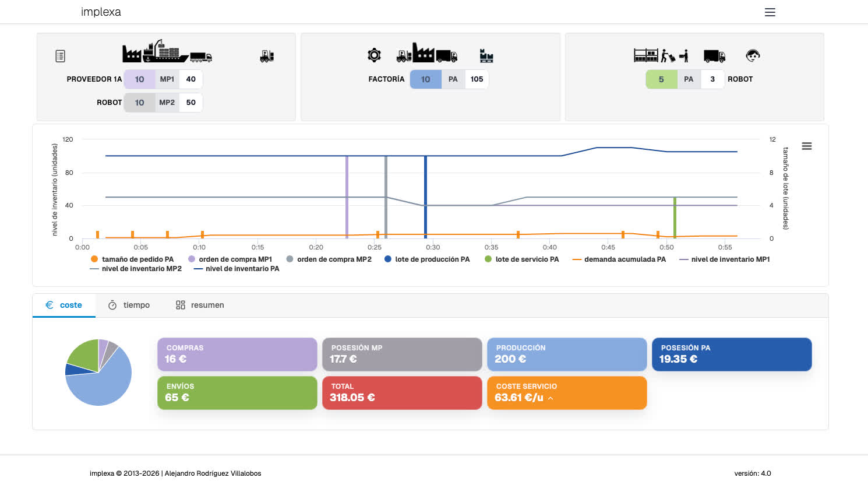Image resolution: width=868 pixels, height=488 pixels.
Task: Click the implexa logo link
Action: click(x=101, y=12)
